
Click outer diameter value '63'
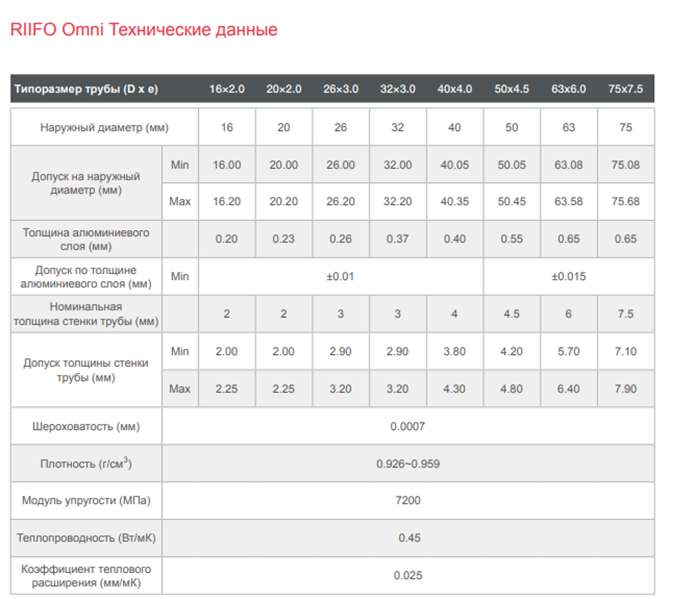coord(569,128)
